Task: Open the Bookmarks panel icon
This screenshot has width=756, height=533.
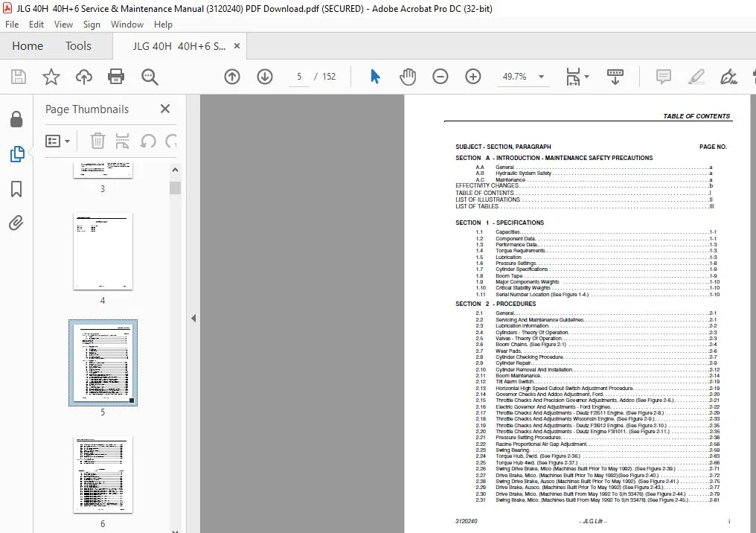Action: click(16, 189)
